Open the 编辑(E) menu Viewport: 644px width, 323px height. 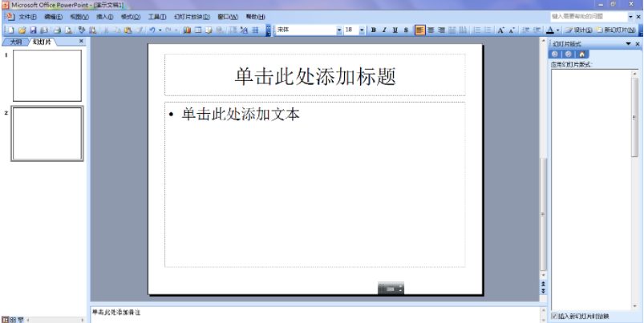pos(54,17)
